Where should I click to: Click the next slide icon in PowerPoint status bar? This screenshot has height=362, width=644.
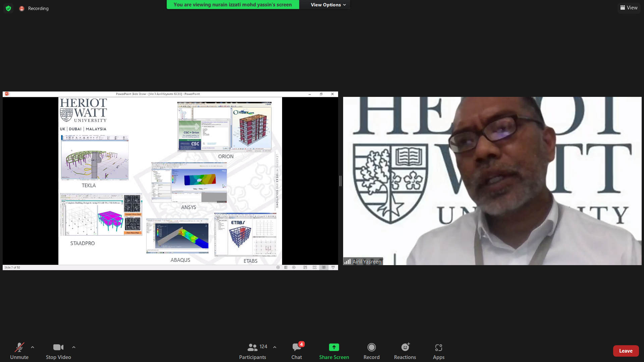[294, 267]
